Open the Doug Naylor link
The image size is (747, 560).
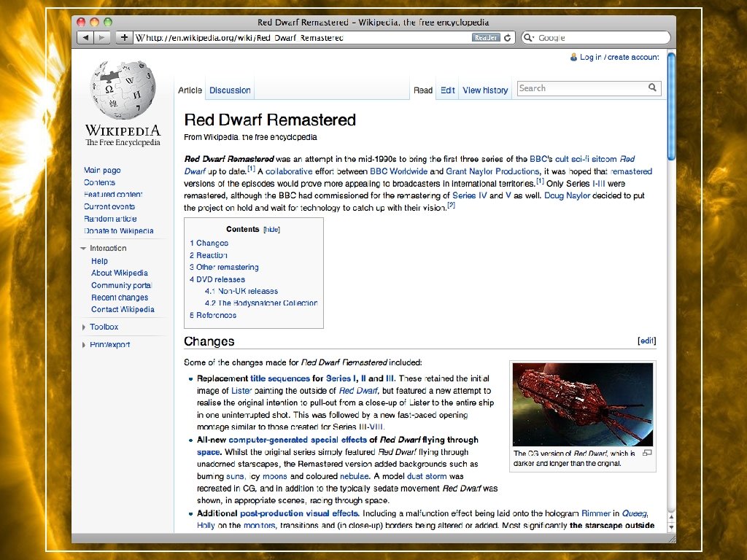pyautogui.click(x=567, y=195)
